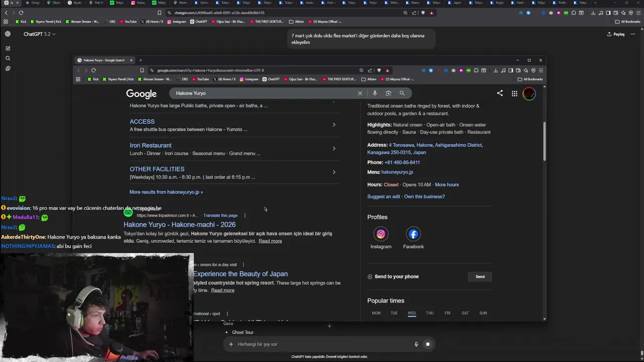Open the ChatGPT logo sidebar toggle
This screenshot has height=362, width=644.
click(x=8, y=34)
